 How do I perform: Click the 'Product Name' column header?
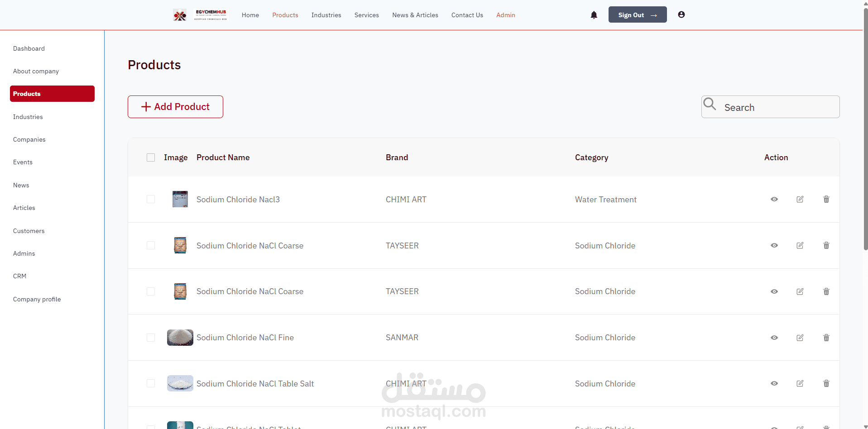coord(223,157)
